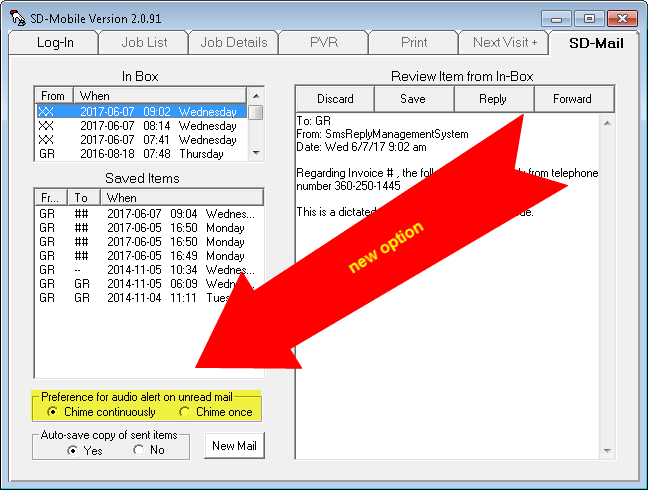
Task: Choose 'No' for auto-save copy of sent items
Action: click(x=138, y=450)
